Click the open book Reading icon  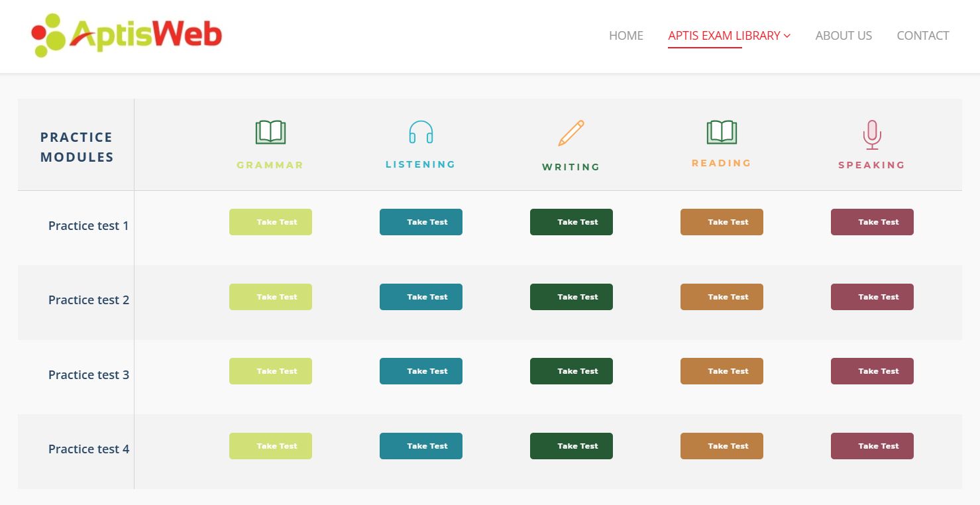coord(721,131)
